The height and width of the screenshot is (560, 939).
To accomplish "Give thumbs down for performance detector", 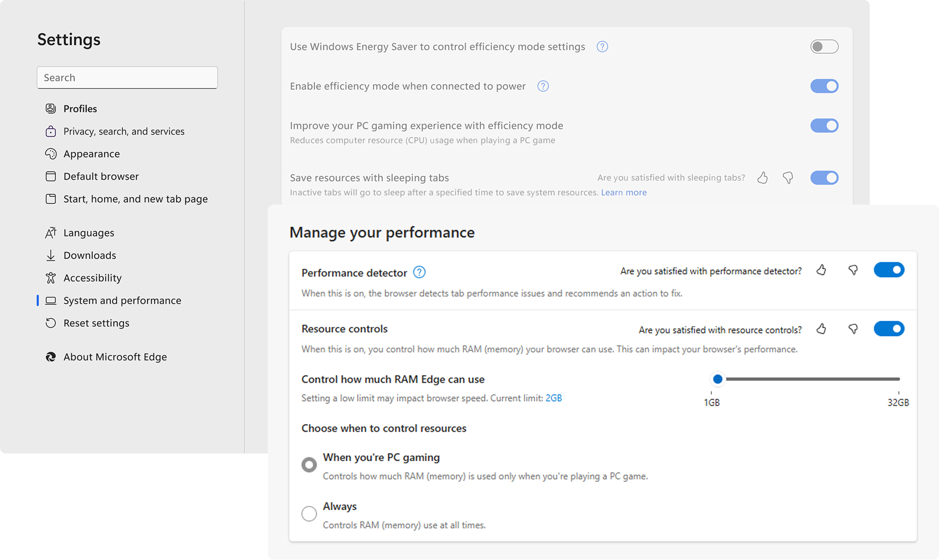I will [x=853, y=270].
